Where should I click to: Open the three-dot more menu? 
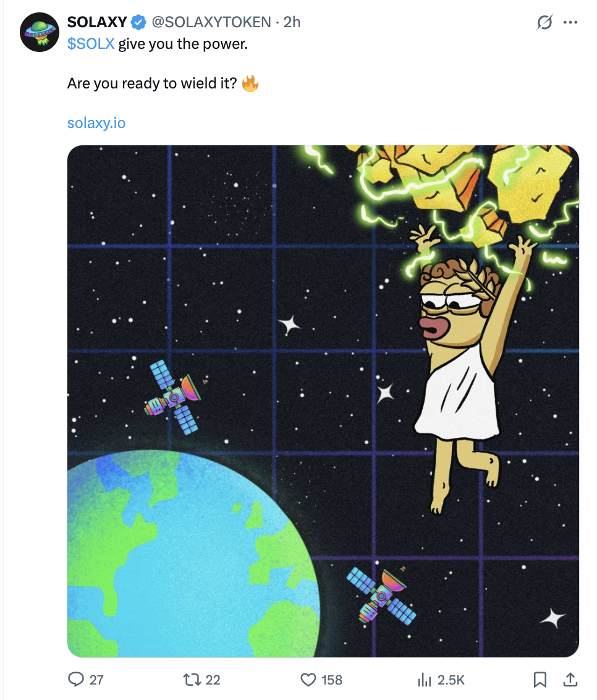click(x=570, y=22)
